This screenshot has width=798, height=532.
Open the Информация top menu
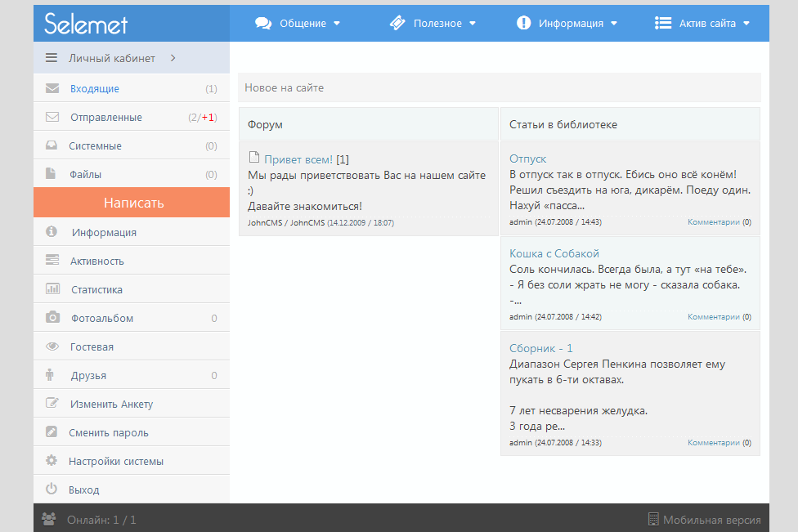click(x=567, y=24)
